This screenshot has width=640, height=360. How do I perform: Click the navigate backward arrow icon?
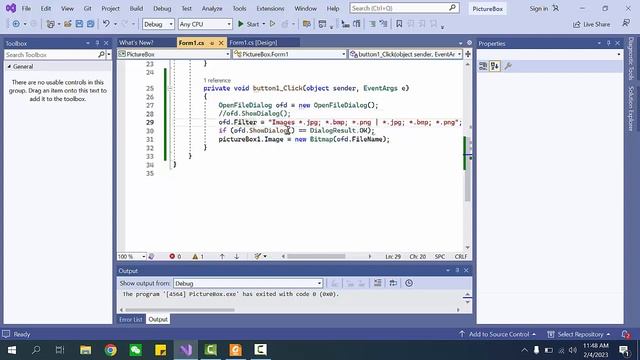(16, 24)
